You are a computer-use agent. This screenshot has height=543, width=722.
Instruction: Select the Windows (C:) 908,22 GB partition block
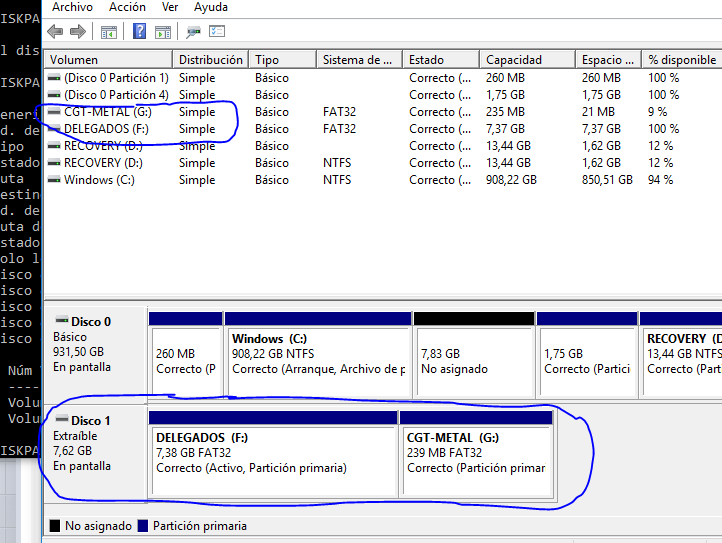tap(318, 355)
